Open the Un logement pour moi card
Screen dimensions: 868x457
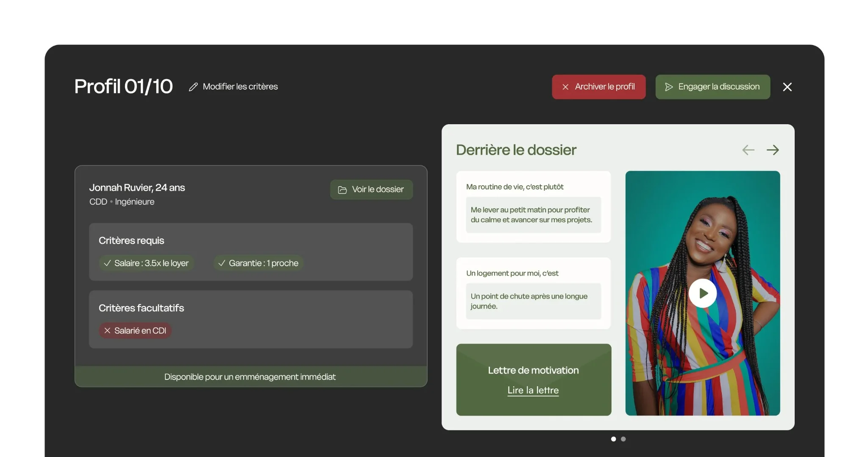point(533,293)
